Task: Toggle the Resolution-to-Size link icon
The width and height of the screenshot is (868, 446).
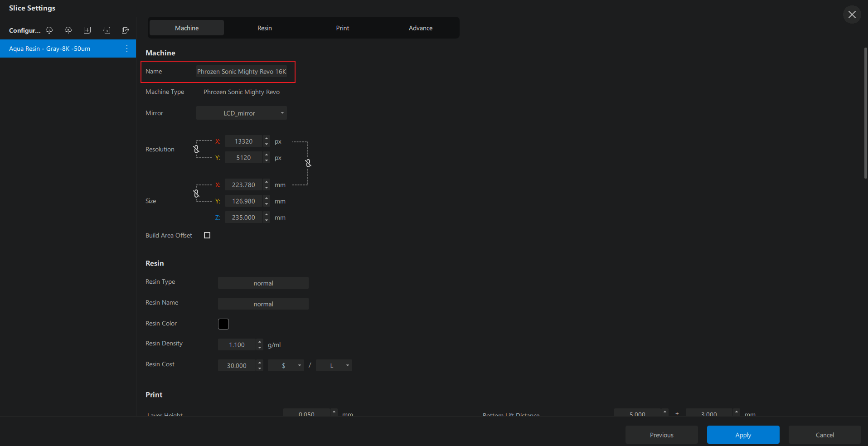Action: pyautogui.click(x=308, y=163)
